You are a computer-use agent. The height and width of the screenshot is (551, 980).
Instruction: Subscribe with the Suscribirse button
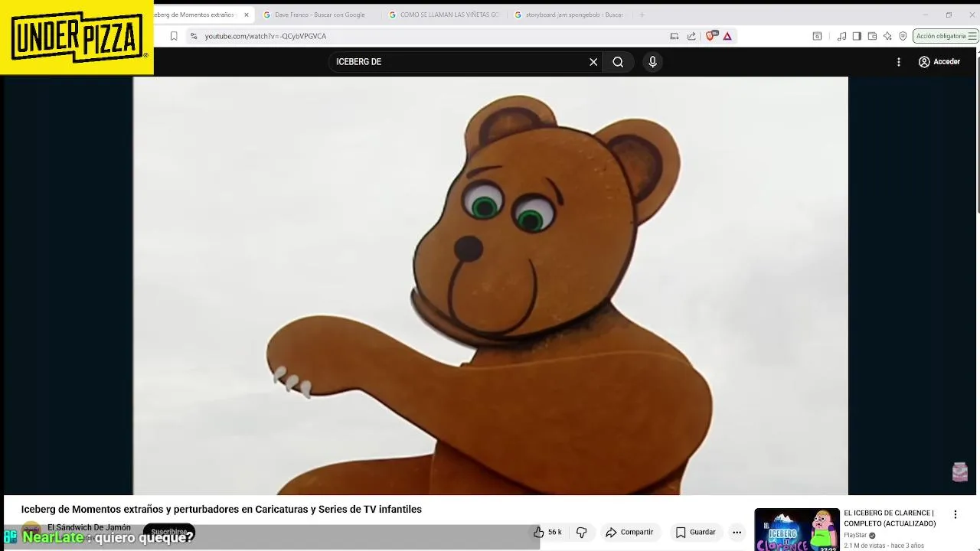tap(169, 532)
